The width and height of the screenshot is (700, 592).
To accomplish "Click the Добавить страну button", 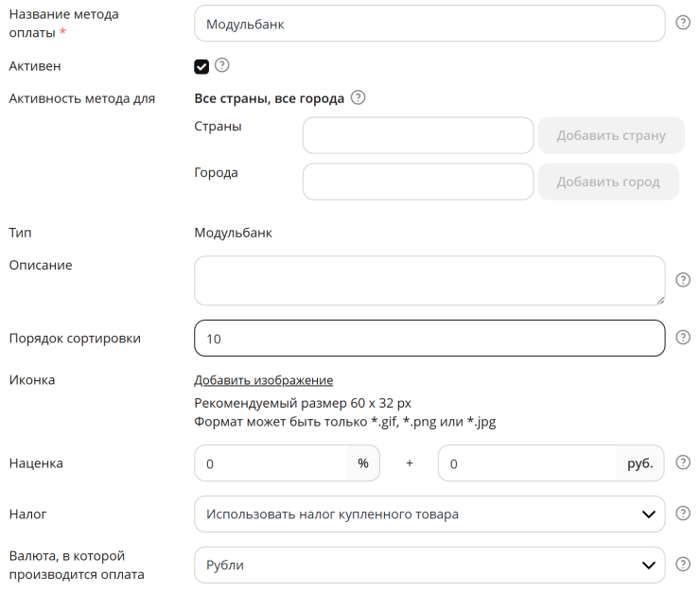I will (611, 135).
